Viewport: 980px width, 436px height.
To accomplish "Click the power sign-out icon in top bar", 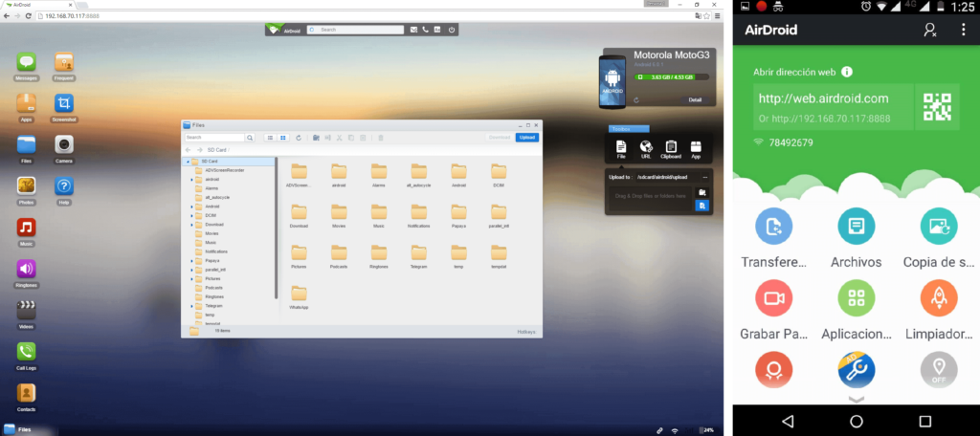I will point(452,30).
